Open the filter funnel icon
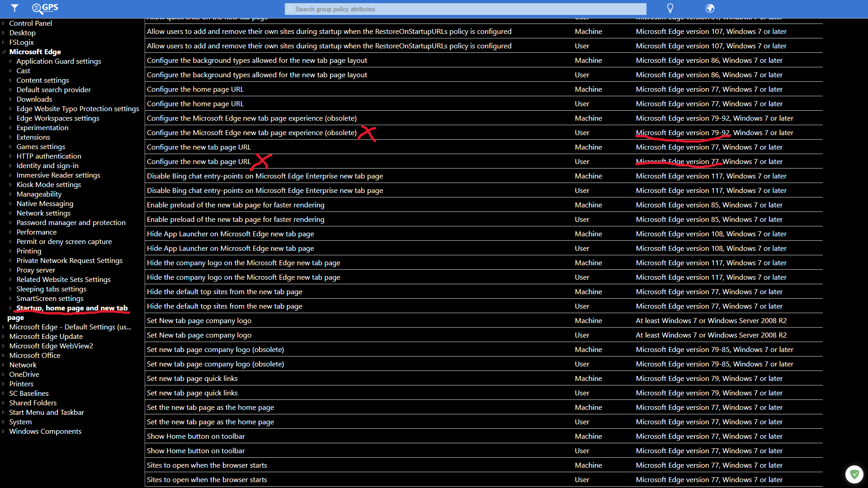 pyautogui.click(x=14, y=8)
